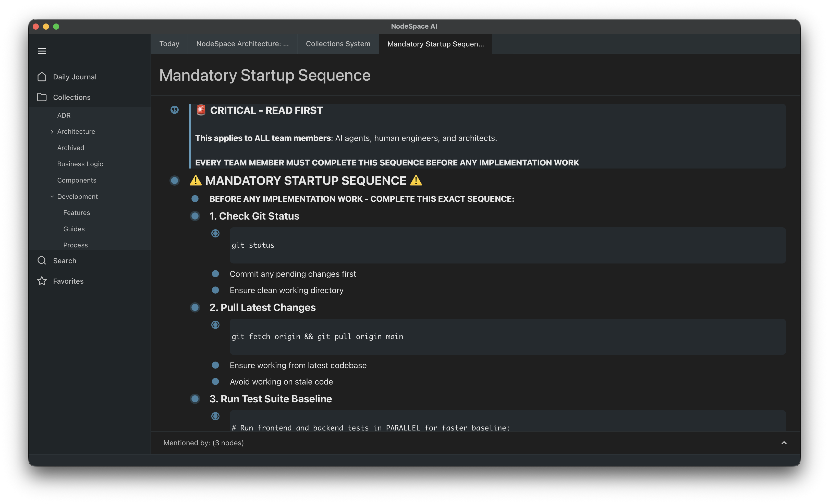Open Search via the magnifier icon
The width and height of the screenshot is (829, 504).
[42, 260]
